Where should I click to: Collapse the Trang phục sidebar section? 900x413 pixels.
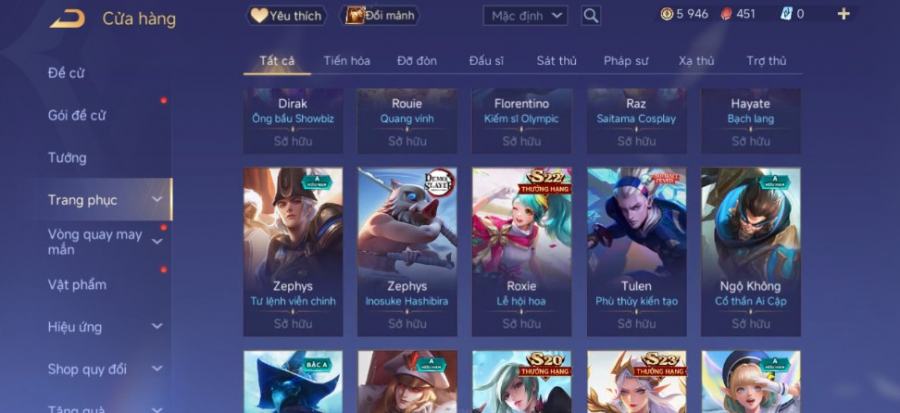(157, 200)
